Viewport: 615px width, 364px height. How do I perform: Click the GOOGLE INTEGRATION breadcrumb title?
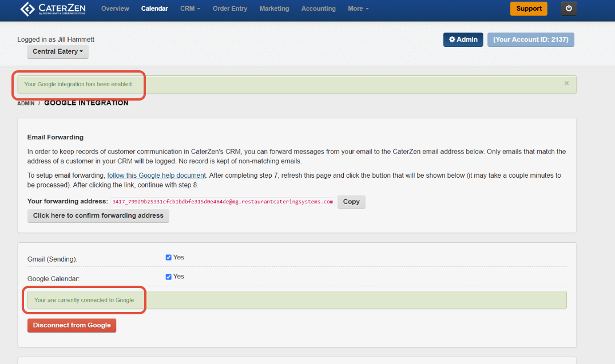86,103
